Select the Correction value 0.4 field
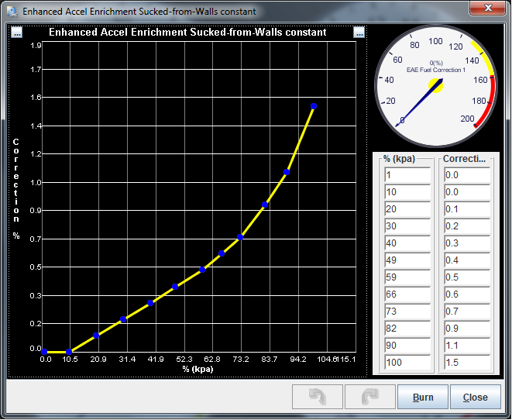512x420 pixels. pyautogui.click(x=466, y=260)
